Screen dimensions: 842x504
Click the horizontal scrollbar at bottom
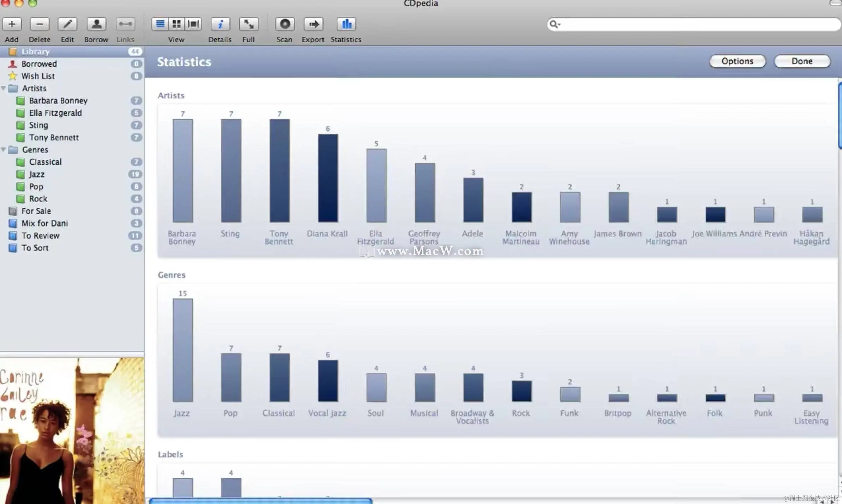coord(260,501)
